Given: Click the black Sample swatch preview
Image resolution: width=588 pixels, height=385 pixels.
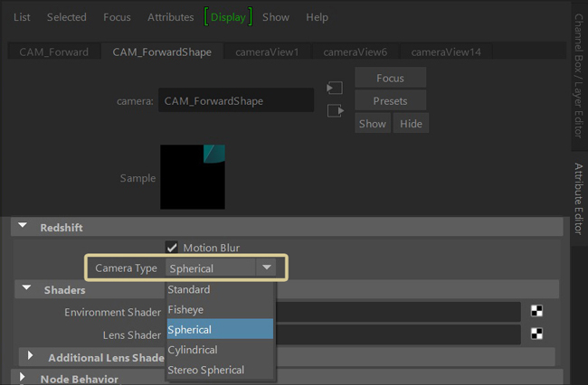Looking at the screenshot, I should click(x=193, y=177).
